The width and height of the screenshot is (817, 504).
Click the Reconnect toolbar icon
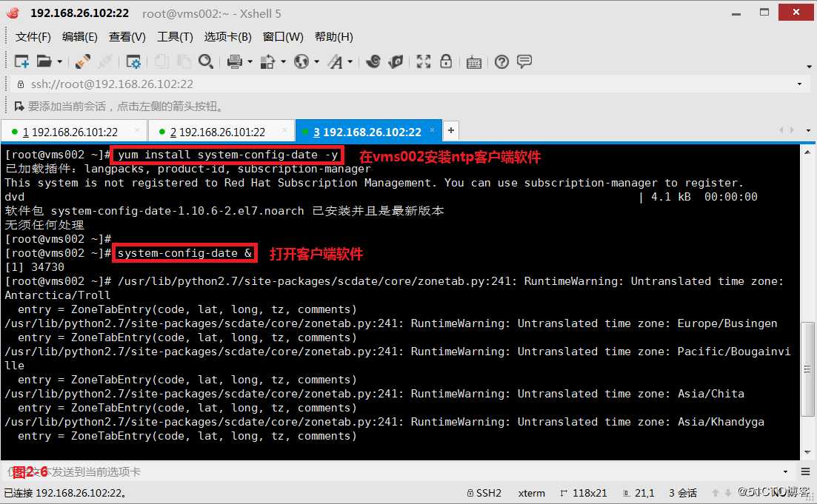[82, 61]
